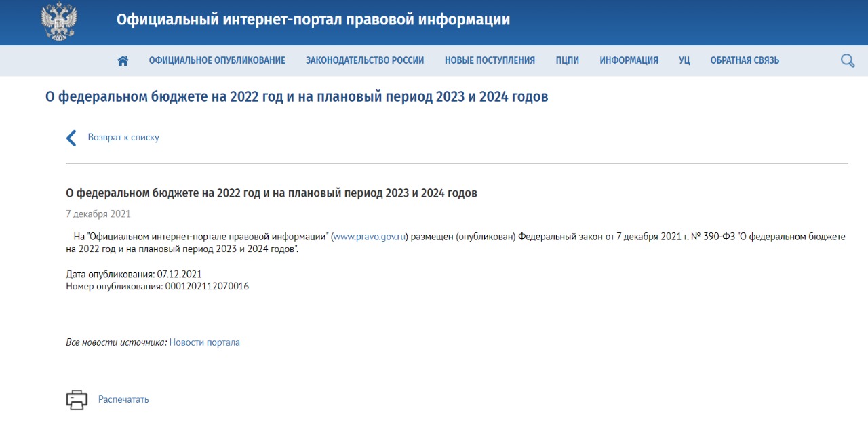
Task: Click the bold article title text
Action: click(x=271, y=193)
